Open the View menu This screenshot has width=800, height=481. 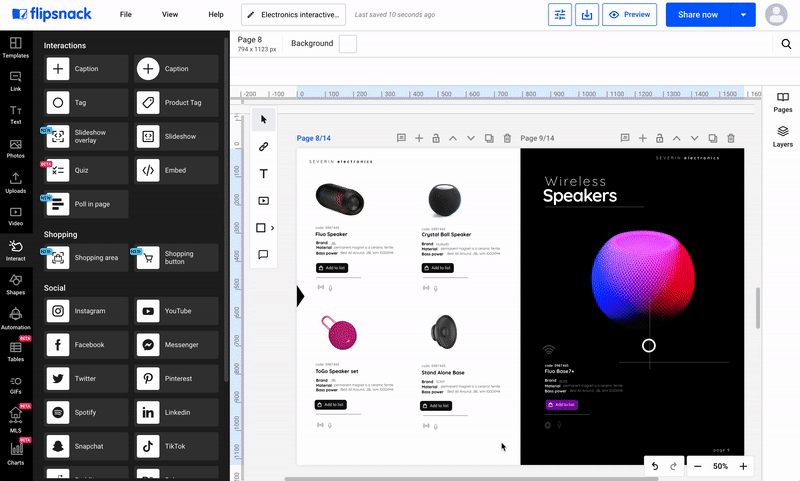point(170,14)
